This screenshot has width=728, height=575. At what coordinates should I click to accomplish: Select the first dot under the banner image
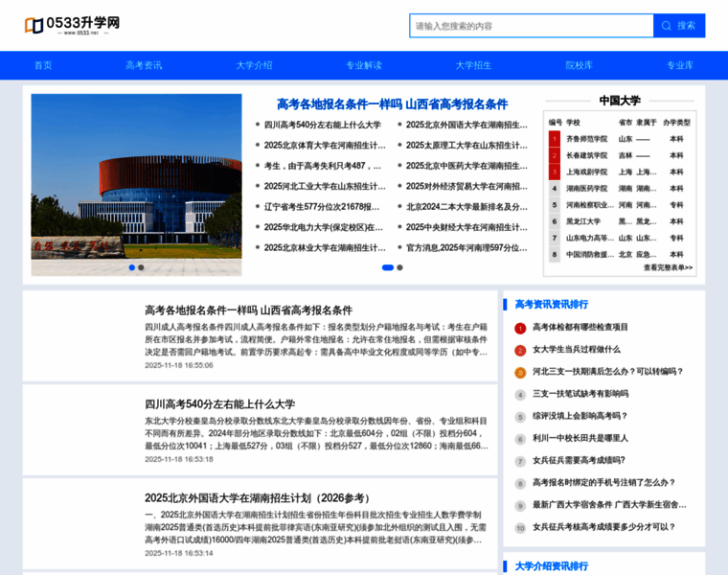click(131, 267)
